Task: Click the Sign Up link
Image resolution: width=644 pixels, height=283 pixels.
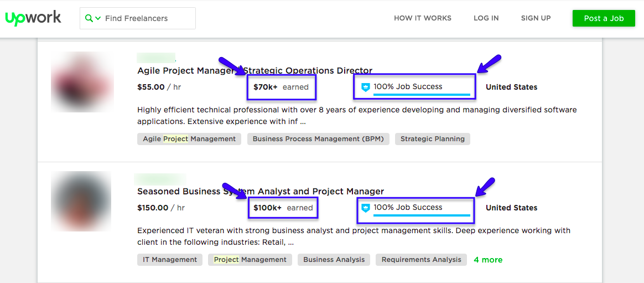Action: [x=536, y=18]
